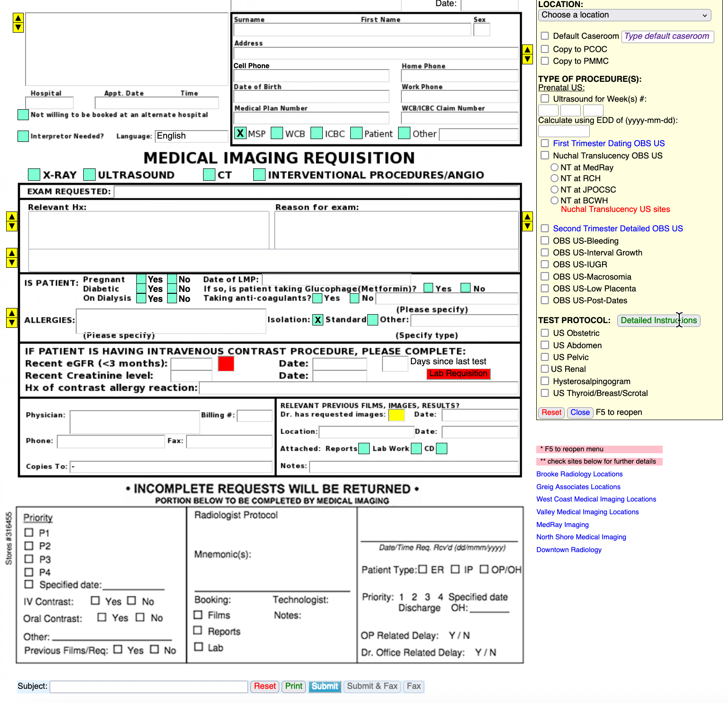Click up arrow left of Relevant Hx box

point(12,217)
